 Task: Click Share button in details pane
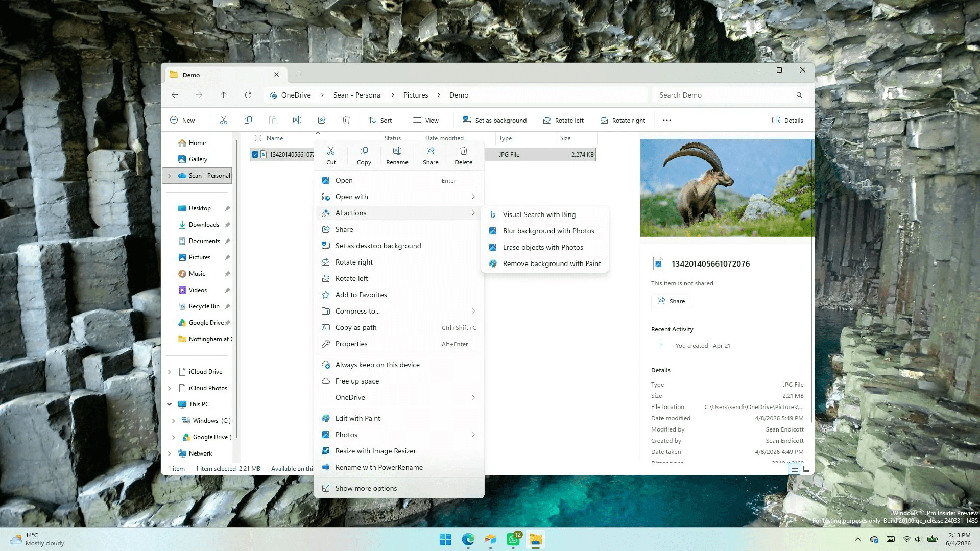[x=671, y=301]
